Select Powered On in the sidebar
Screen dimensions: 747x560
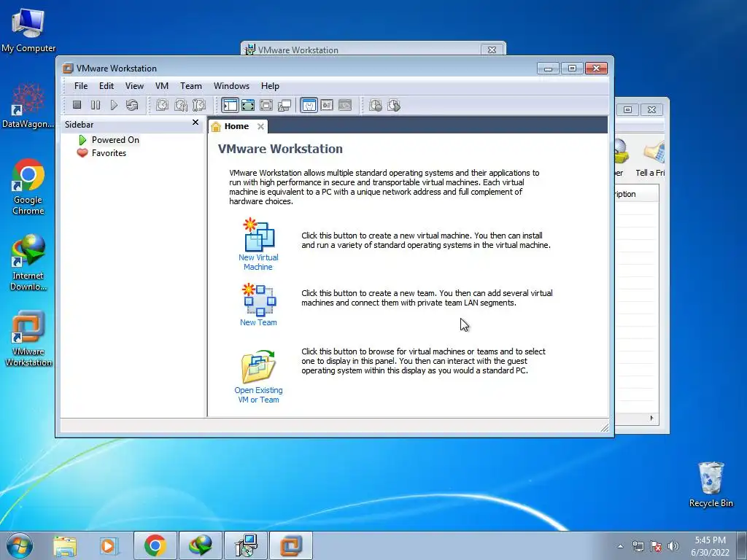tap(115, 139)
